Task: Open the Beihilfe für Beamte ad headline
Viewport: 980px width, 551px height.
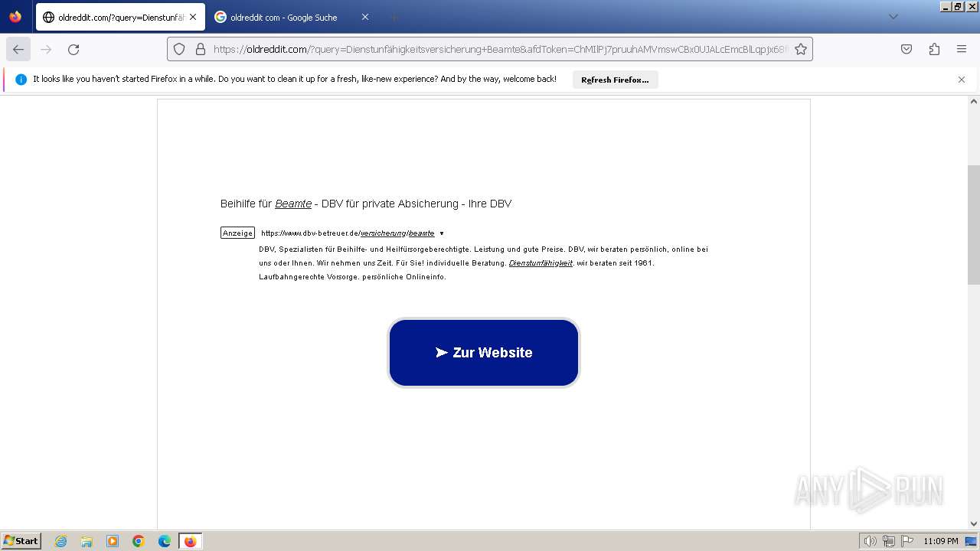Action: click(x=366, y=204)
